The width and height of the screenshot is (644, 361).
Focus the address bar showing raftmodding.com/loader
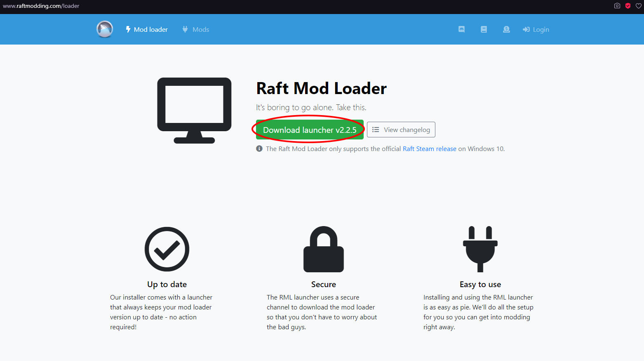(x=41, y=6)
